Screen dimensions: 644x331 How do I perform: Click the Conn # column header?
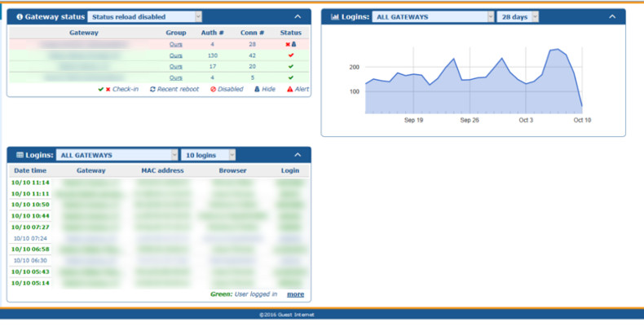[252, 33]
